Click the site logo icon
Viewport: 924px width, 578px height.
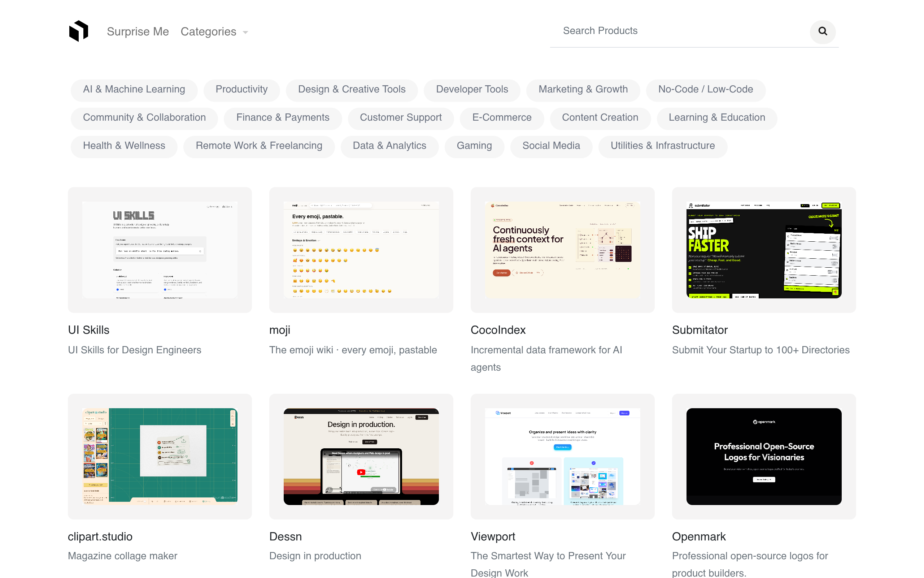79,31
